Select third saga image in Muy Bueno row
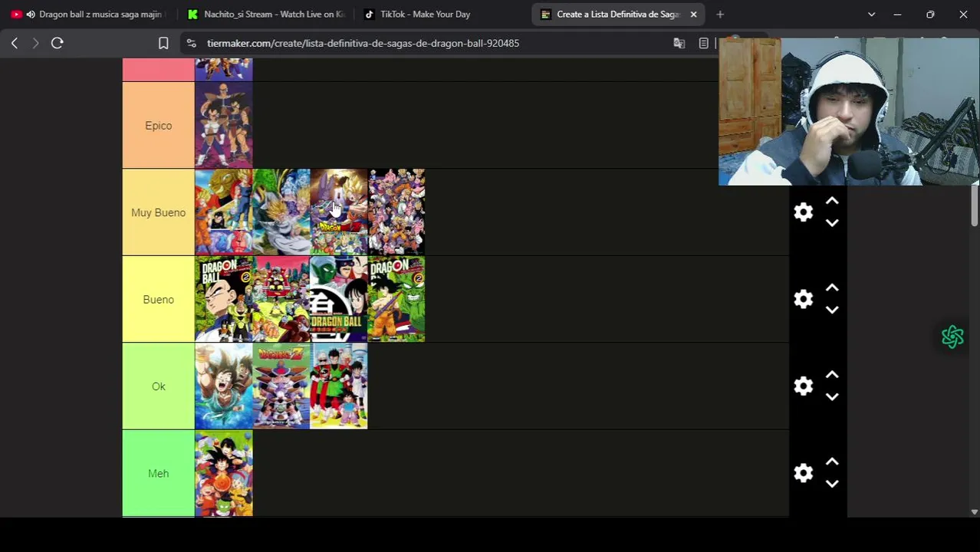The width and height of the screenshot is (980, 552). 339,212
